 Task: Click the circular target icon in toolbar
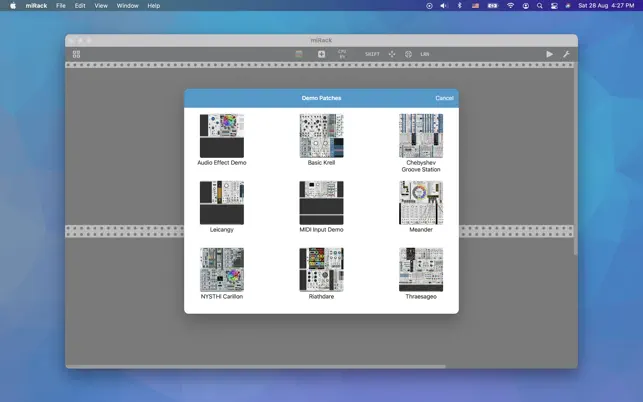point(408,54)
